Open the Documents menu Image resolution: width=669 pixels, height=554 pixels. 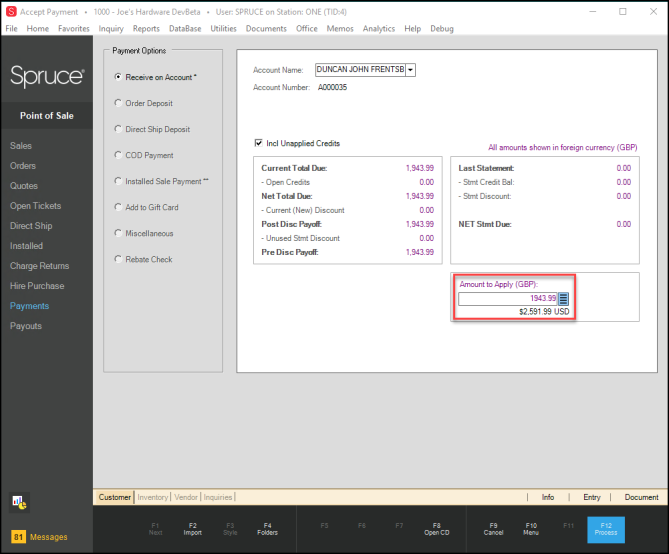(x=266, y=29)
